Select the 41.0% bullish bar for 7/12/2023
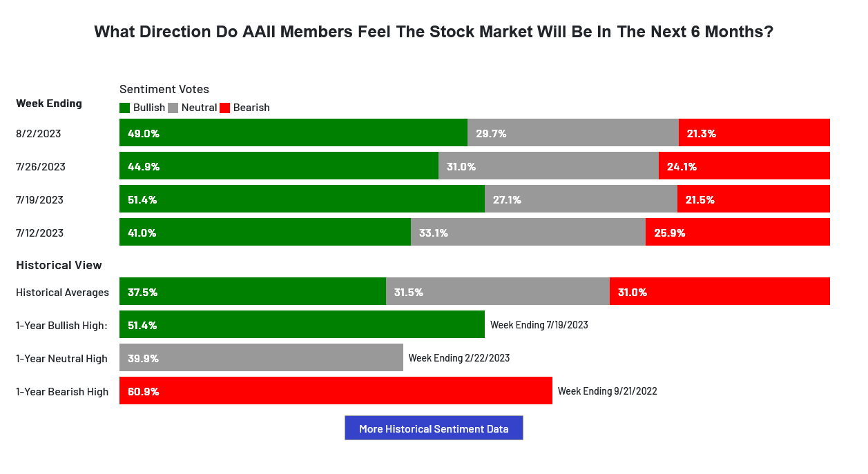 coord(264,233)
